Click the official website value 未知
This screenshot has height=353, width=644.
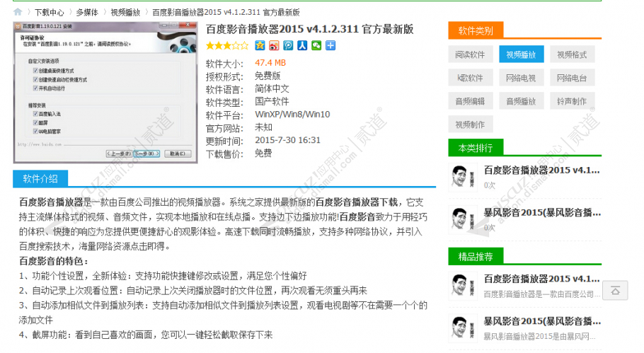263,127
